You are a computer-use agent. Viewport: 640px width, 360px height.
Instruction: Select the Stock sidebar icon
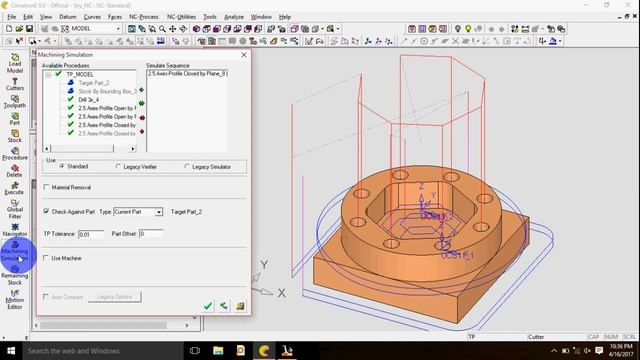pos(15,136)
